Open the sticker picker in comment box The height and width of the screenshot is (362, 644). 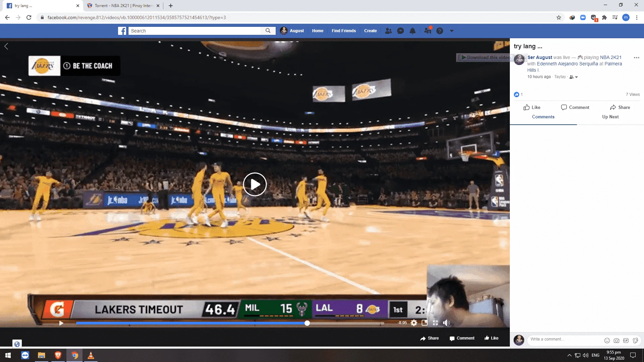click(635, 341)
